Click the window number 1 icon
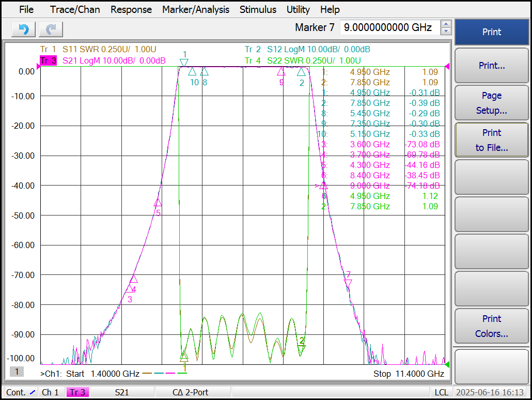The image size is (532, 400). 17,372
